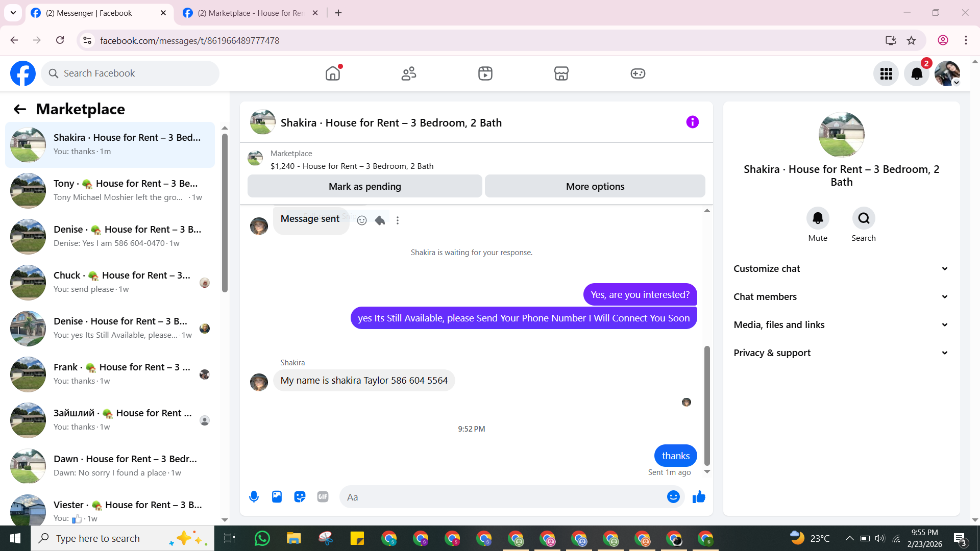Expand Media, files and links section
The width and height of the screenshot is (980, 551).
841,325
